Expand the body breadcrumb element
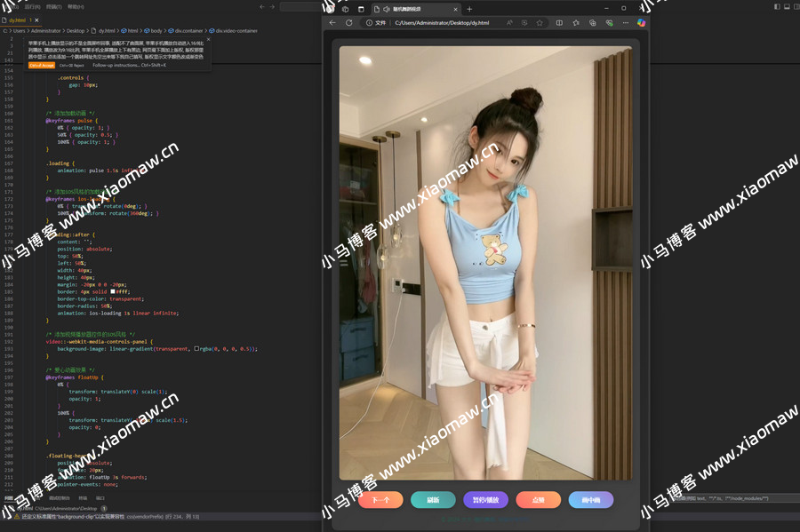800x532 pixels. coord(156,30)
